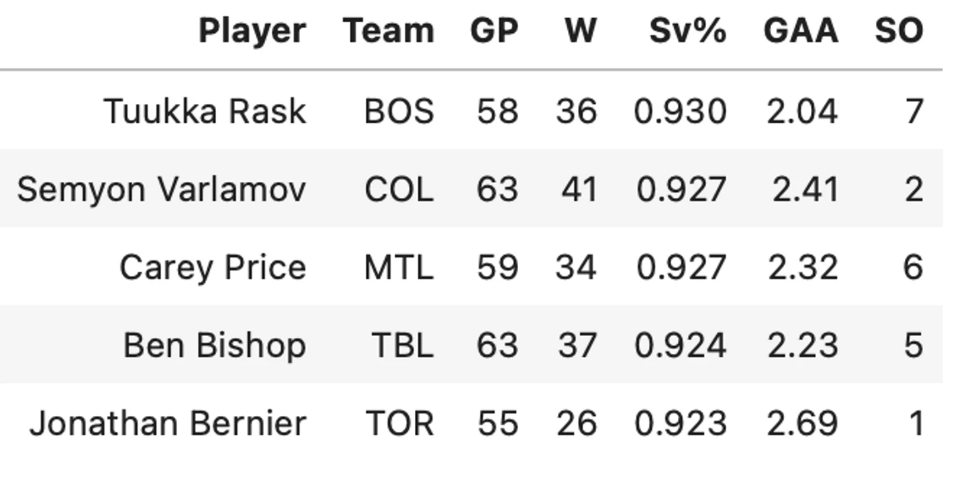Select the Tuukka Rask player cell
The image size is (980, 477).
(x=205, y=111)
